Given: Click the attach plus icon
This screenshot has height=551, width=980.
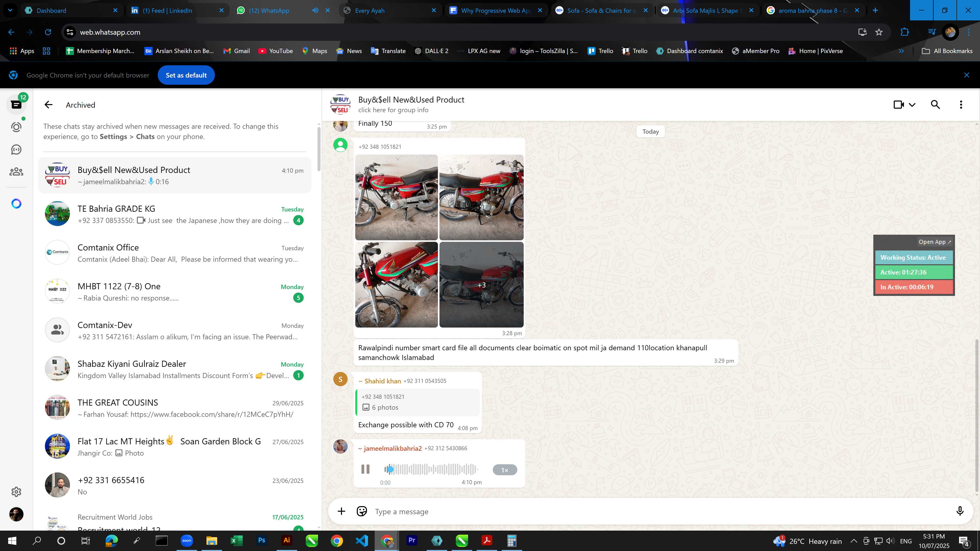Looking at the screenshot, I should pyautogui.click(x=341, y=511).
